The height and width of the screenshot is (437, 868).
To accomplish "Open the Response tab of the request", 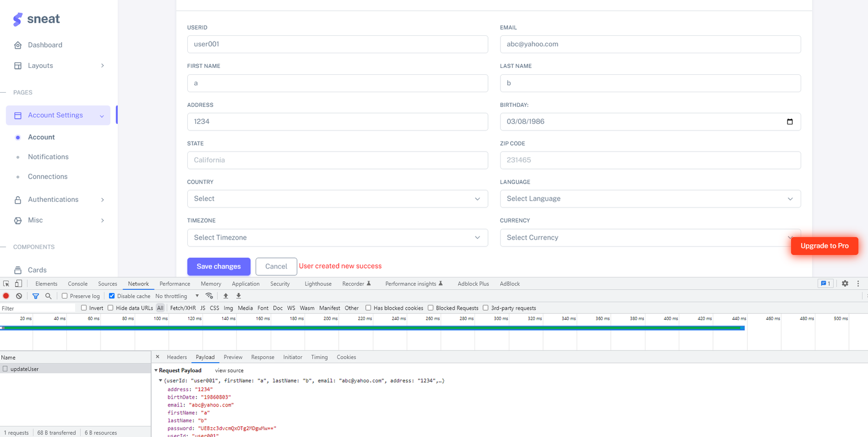I will coord(263,357).
